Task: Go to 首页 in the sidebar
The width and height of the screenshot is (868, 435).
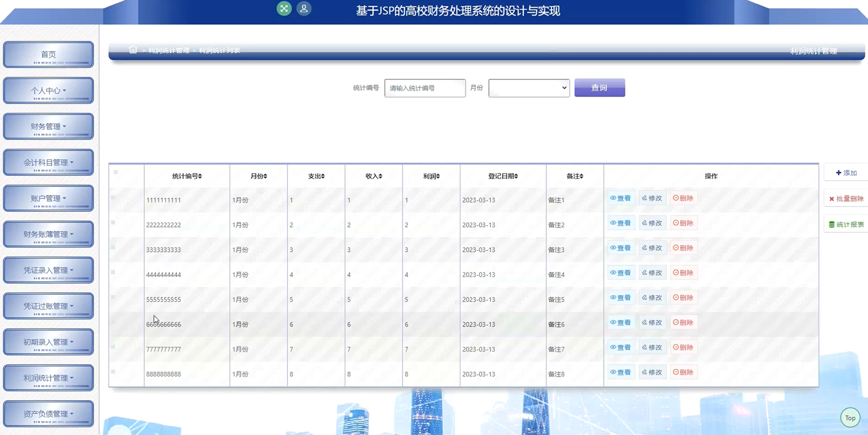Action: click(48, 54)
